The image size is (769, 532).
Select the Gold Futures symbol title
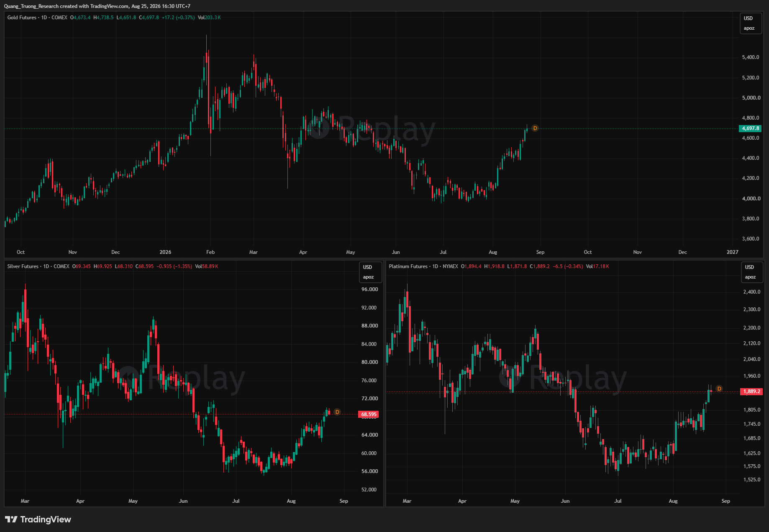coord(22,18)
